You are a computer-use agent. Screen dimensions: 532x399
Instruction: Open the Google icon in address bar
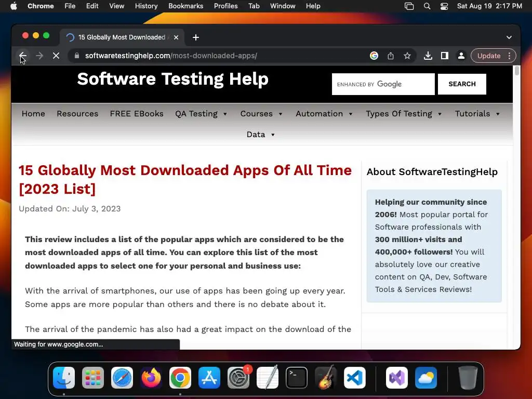click(374, 56)
